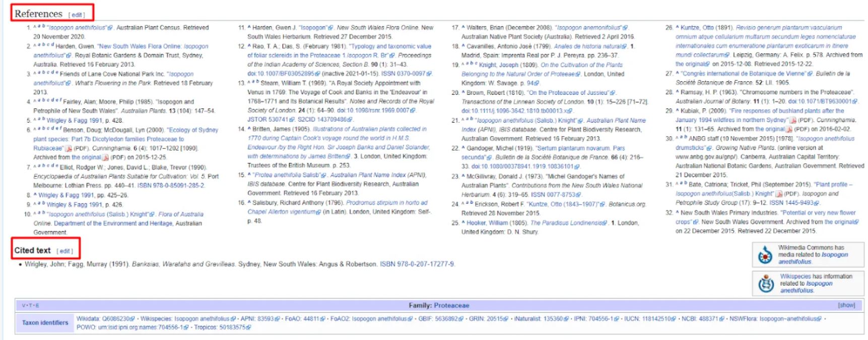Open the NSWFlora Isopogon~anethifolius identifier
The width and height of the screenshot is (868, 340).
pyautogui.click(x=790, y=319)
